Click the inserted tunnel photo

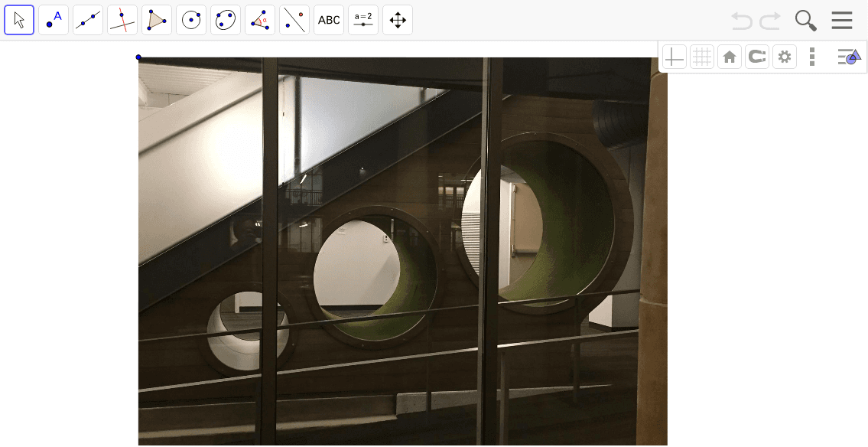coord(402,252)
